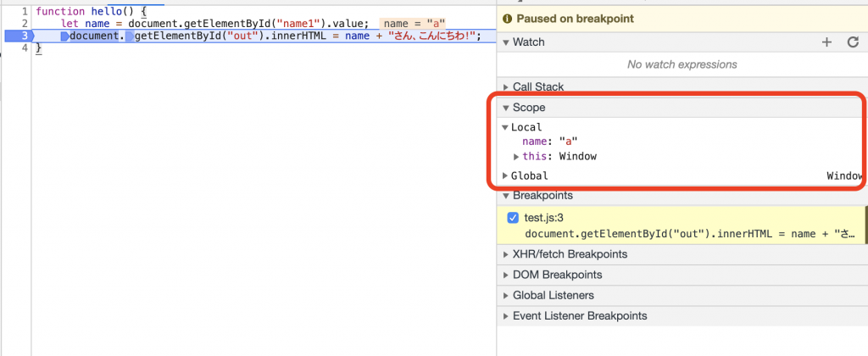Expand the Call Stack section
The width and height of the screenshot is (868, 356).
505,87
